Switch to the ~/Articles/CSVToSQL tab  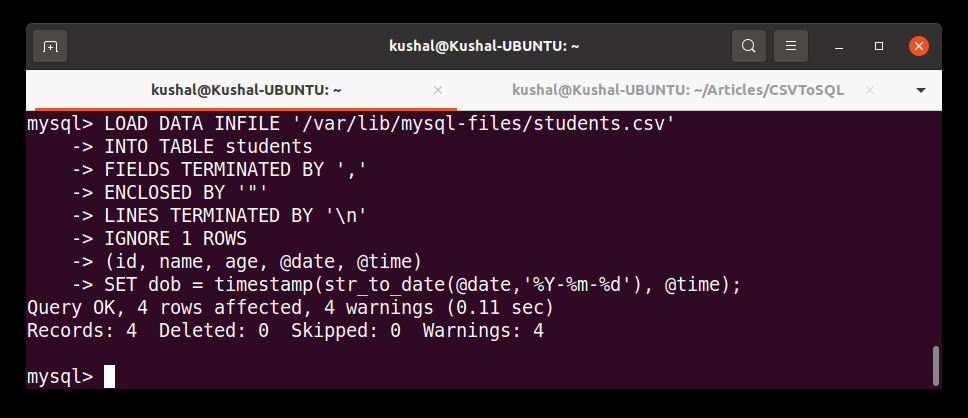pos(678,90)
